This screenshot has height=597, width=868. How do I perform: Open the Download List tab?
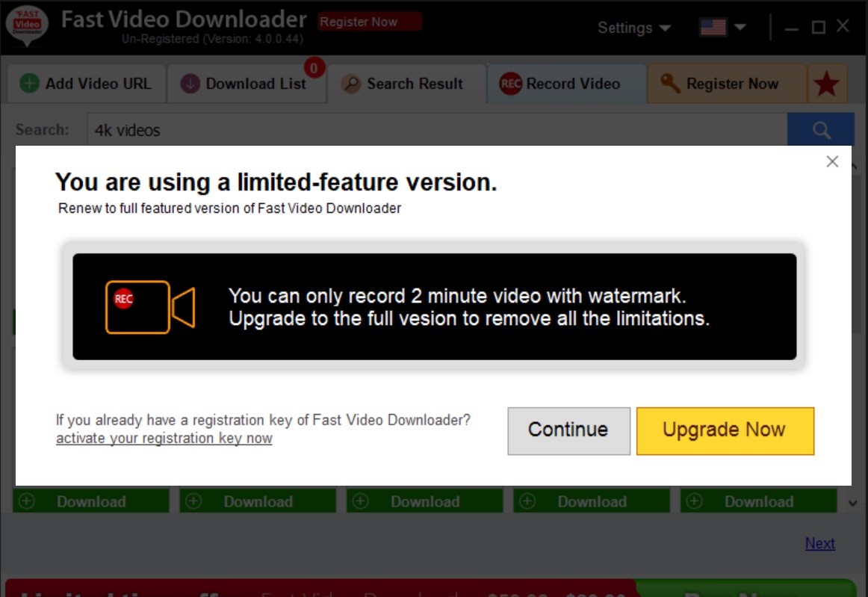pyautogui.click(x=245, y=84)
